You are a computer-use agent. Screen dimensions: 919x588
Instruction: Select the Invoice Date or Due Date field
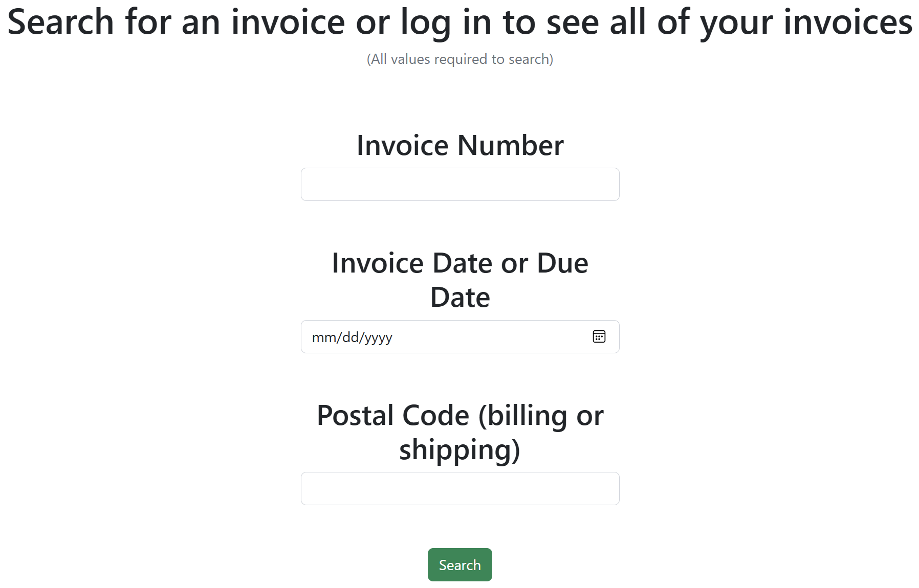click(435, 336)
